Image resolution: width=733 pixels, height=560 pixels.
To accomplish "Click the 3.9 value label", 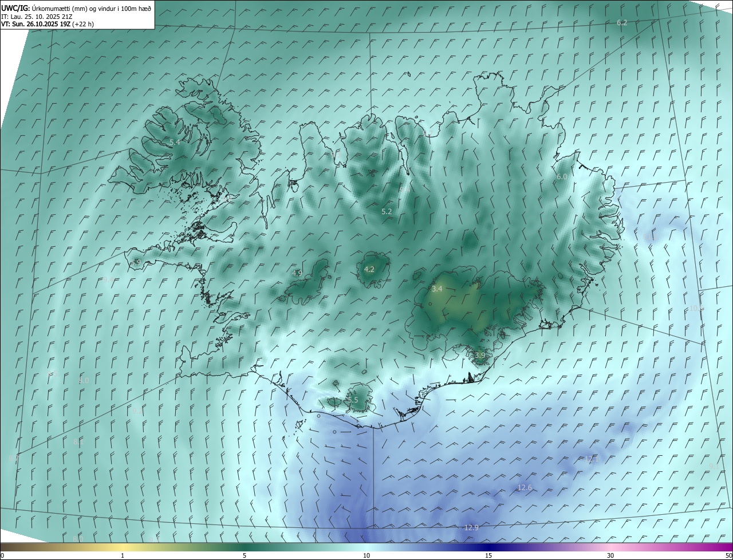I will 480,356.
